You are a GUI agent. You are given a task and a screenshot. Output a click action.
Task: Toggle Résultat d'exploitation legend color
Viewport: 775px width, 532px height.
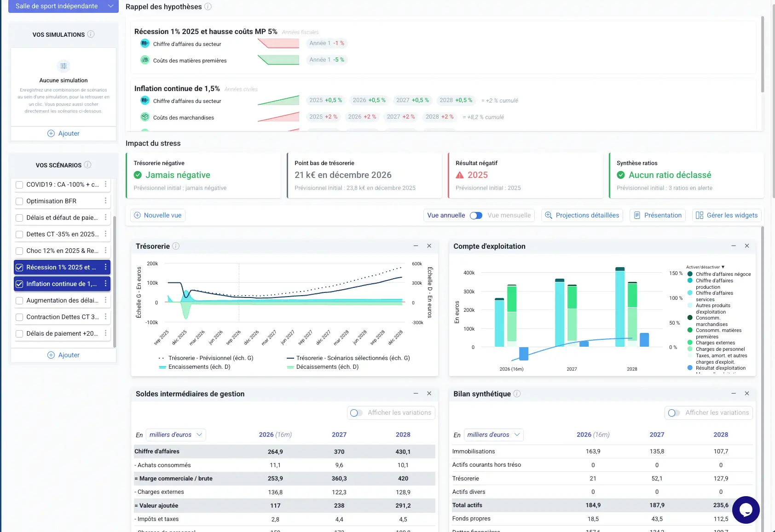[x=690, y=368]
